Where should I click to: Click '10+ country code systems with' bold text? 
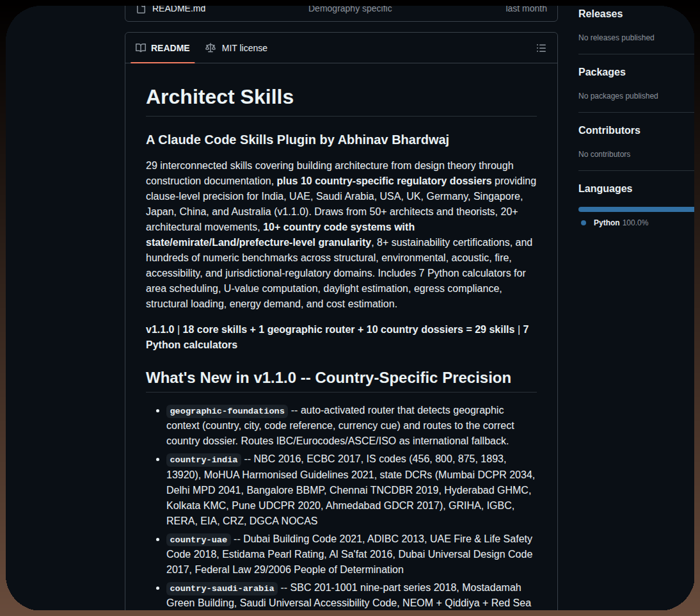[x=339, y=227]
